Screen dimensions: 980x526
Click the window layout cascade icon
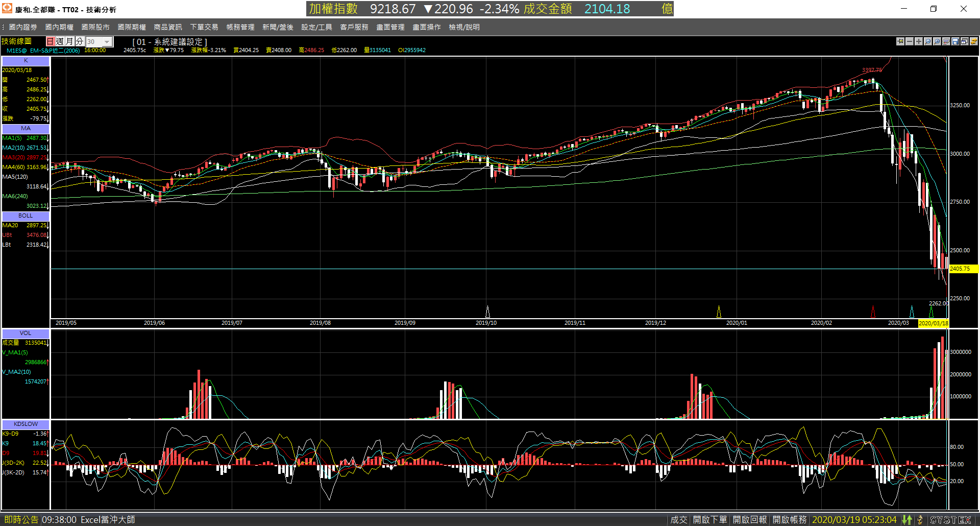[x=965, y=41]
